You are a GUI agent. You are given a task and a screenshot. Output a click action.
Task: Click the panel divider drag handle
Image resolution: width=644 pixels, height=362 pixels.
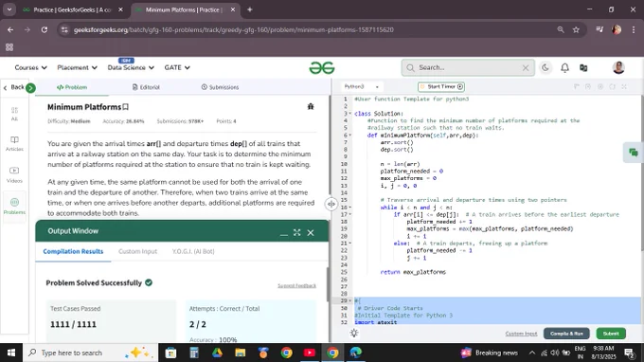pyautogui.click(x=331, y=204)
